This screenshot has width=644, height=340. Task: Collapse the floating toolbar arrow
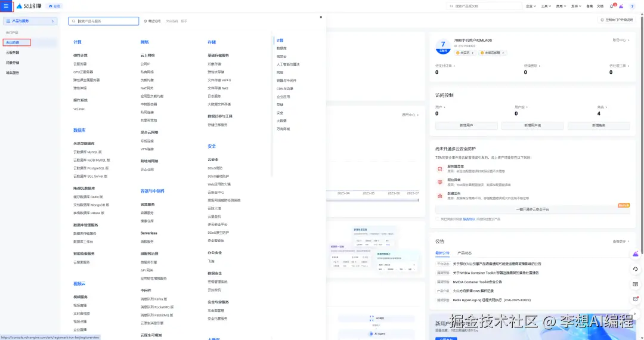tap(636, 314)
